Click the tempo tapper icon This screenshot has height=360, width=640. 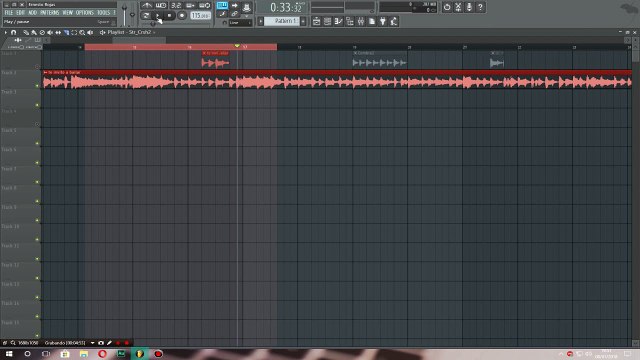[x=394, y=21]
